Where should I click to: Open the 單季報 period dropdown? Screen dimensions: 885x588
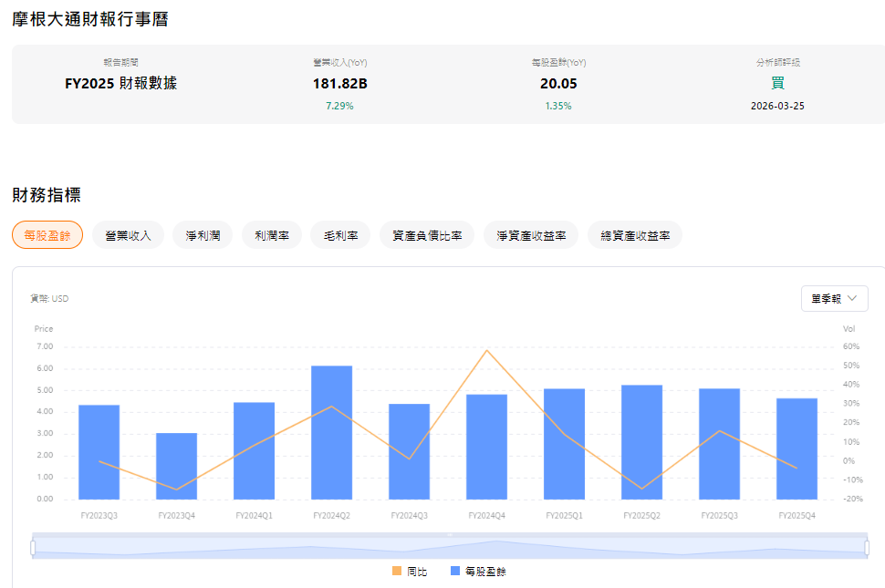(833, 298)
